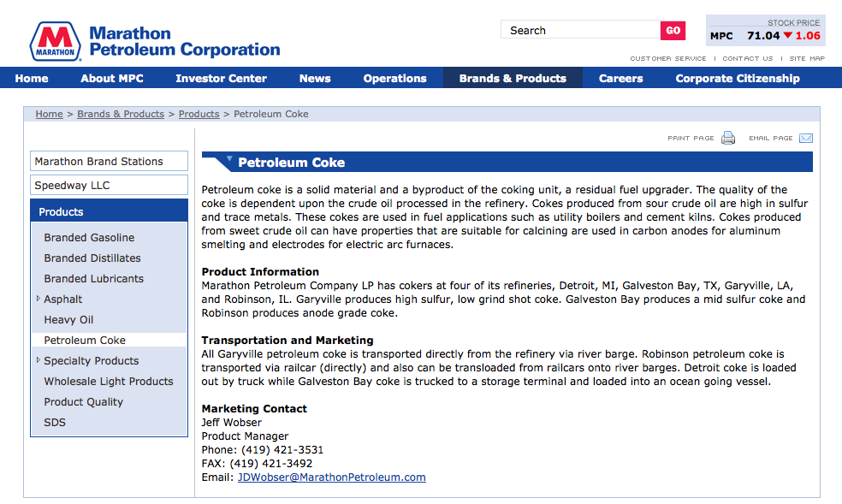
Task: Click the email page envelope icon
Action: [805, 139]
